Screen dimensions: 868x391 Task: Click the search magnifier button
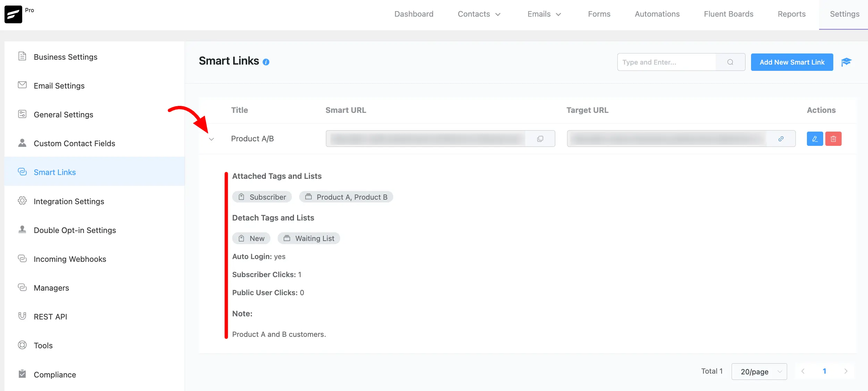tap(730, 62)
